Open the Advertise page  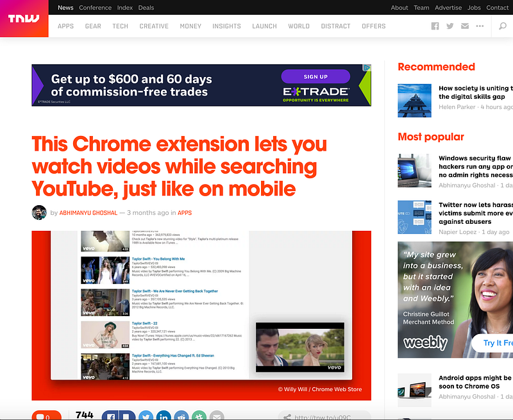[448, 8]
